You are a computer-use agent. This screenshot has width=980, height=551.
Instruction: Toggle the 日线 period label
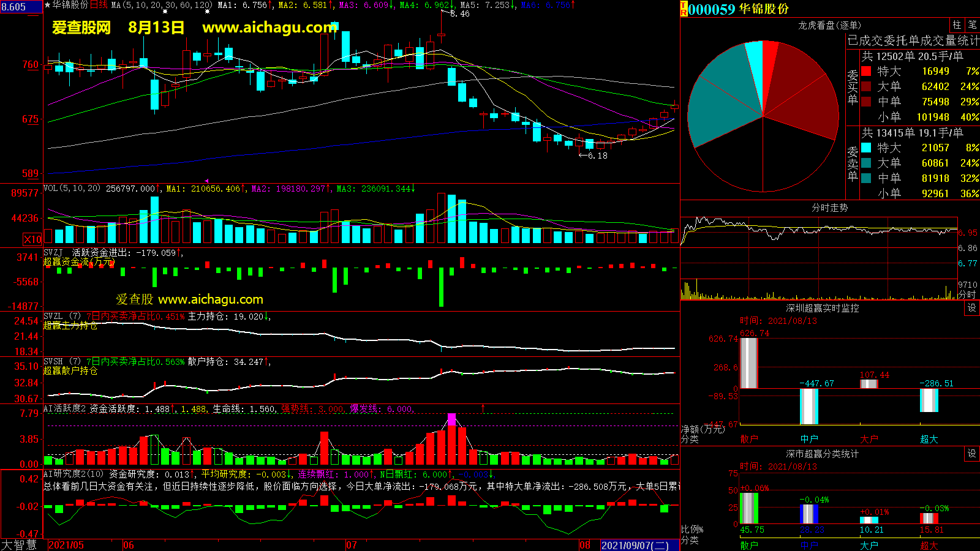click(99, 5)
